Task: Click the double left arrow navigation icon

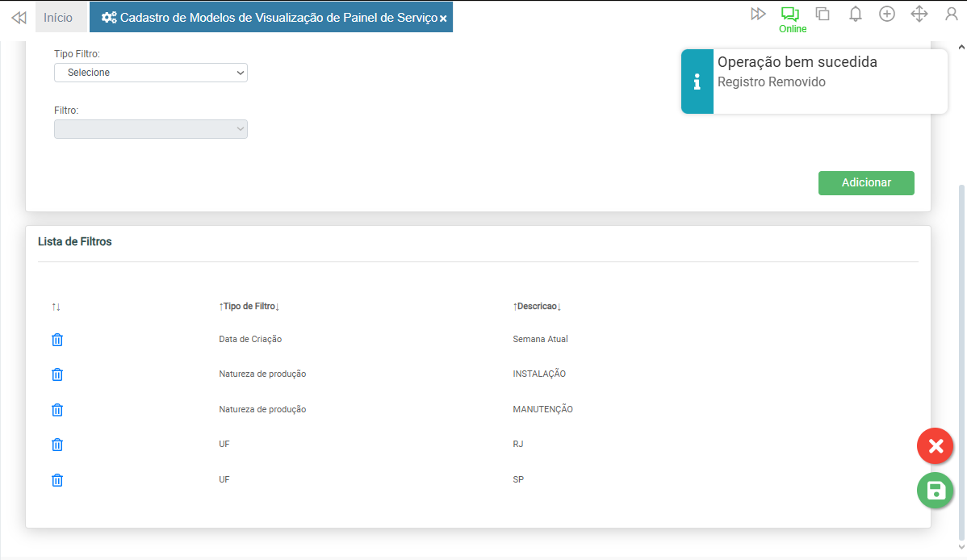Action: [19, 17]
